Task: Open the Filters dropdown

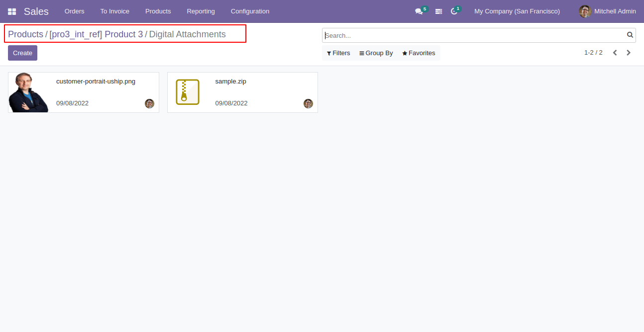Action: click(x=338, y=53)
